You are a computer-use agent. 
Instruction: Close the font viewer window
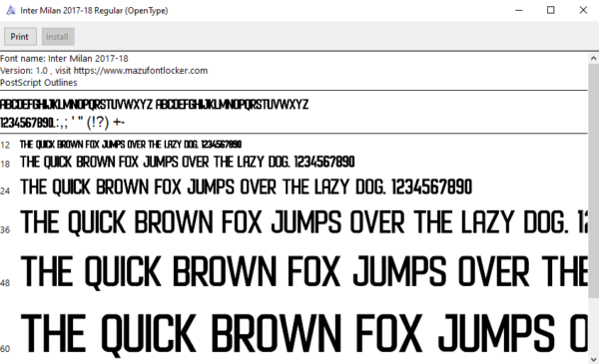[x=583, y=10]
